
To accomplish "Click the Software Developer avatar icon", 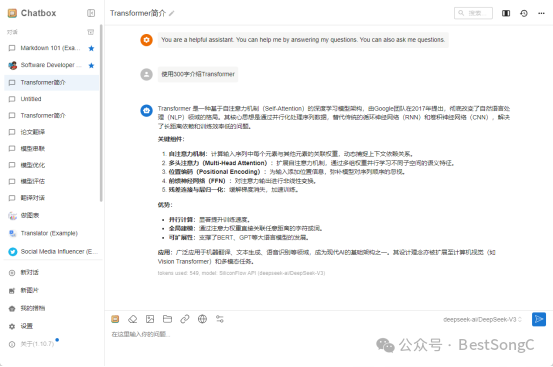I will point(12,65).
